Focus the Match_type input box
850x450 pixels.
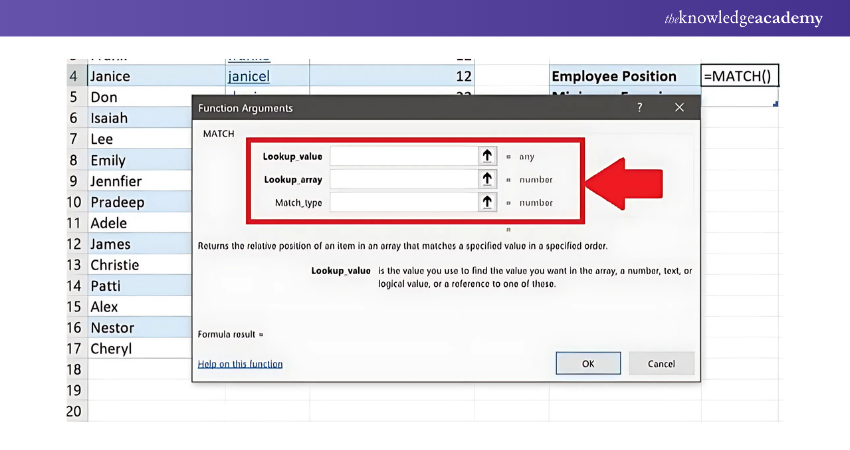pyautogui.click(x=403, y=202)
